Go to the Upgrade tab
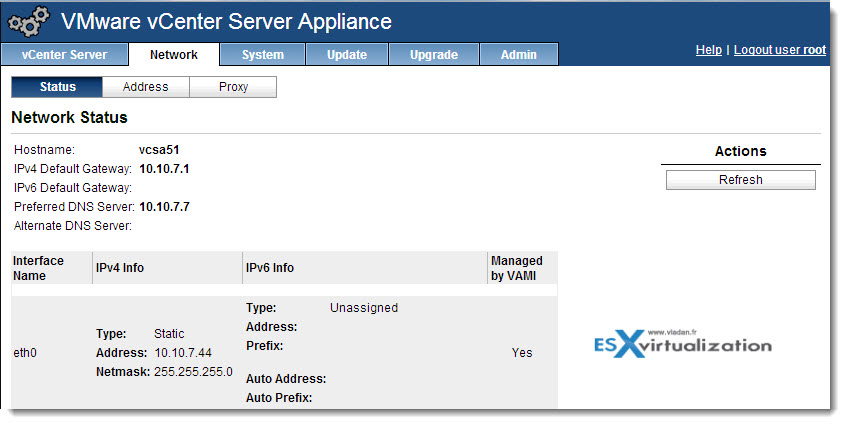The height and width of the screenshot is (424, 845). pos(434,54)
